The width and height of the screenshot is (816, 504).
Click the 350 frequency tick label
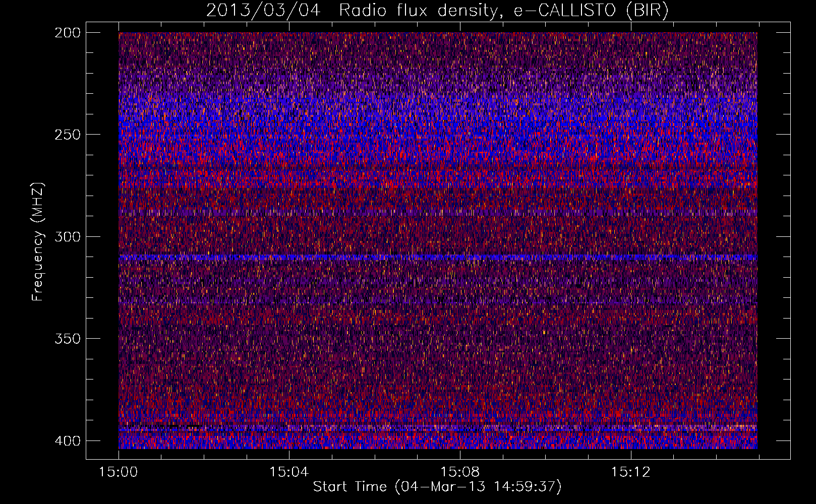click(67, 339)
